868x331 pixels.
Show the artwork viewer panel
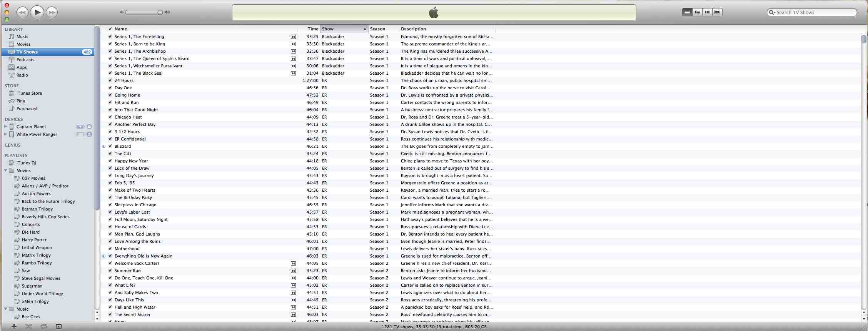58,326
